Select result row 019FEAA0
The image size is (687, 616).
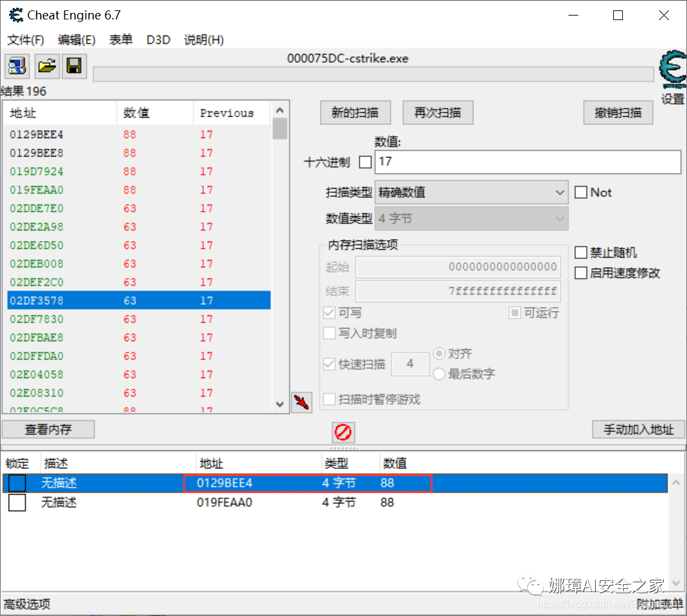coord(139,190)
